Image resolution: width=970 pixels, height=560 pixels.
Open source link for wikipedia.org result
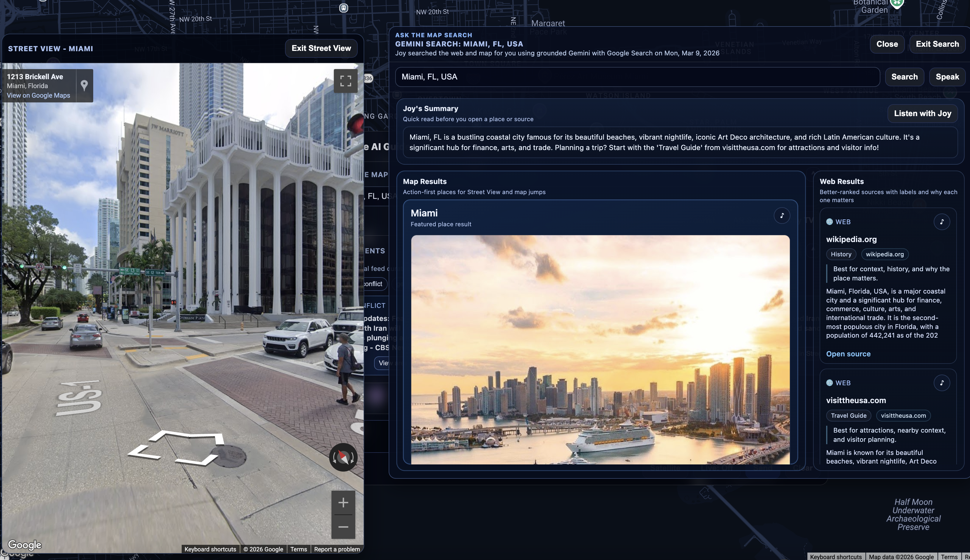tap(848, 354)
